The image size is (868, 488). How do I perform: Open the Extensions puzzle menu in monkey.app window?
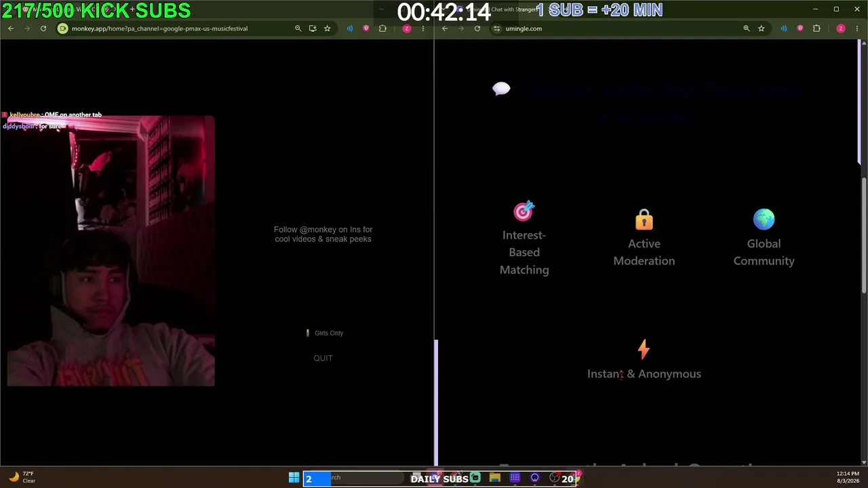coord(382,28)
